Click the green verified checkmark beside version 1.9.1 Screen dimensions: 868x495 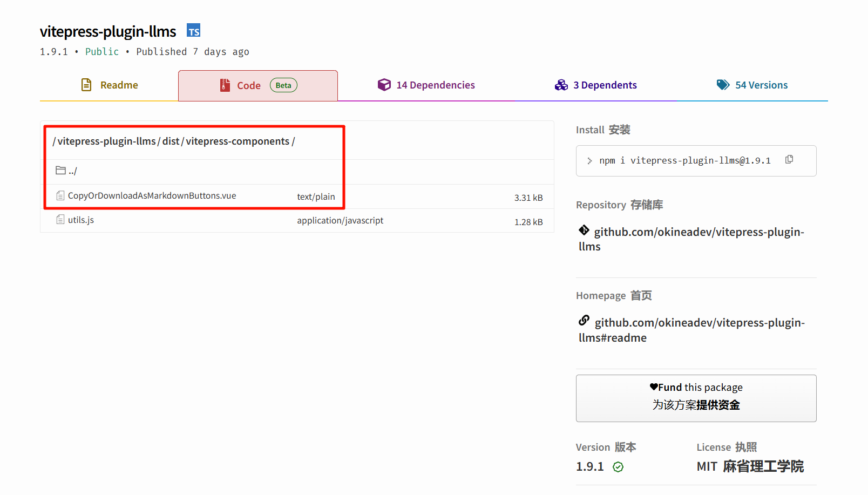click(x=618, y=467)
